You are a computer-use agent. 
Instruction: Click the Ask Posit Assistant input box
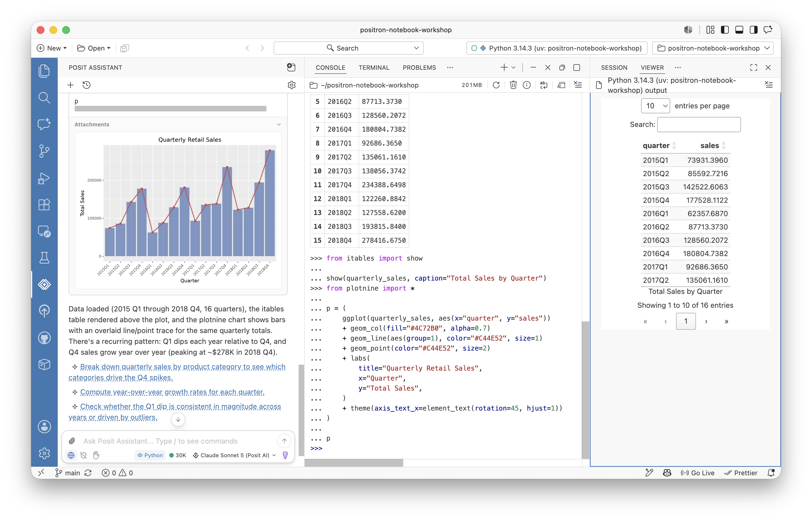pyautogui.click(x=179, y=441)
